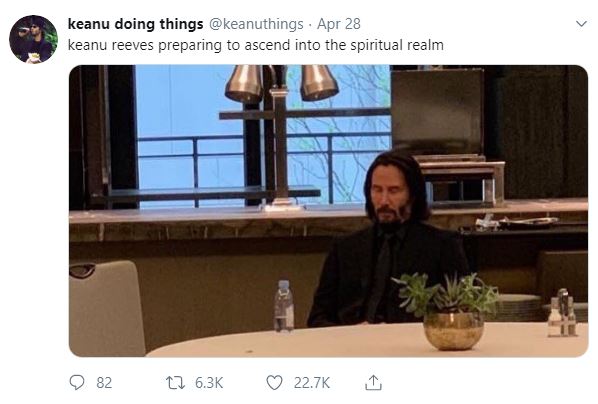Screen dimensions: 598x404
Task: Click the water bottle in the photo
Action: pyautogui.click(x=284, y=306)
